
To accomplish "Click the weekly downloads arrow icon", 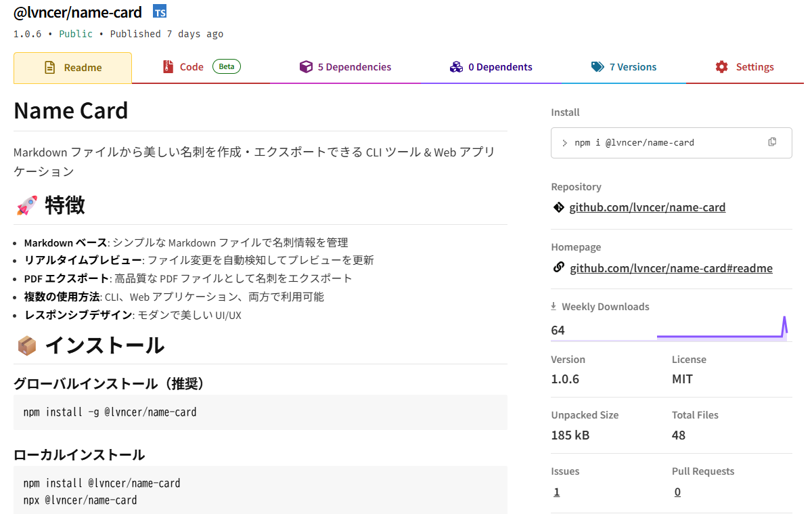I will tap(554, 307).
